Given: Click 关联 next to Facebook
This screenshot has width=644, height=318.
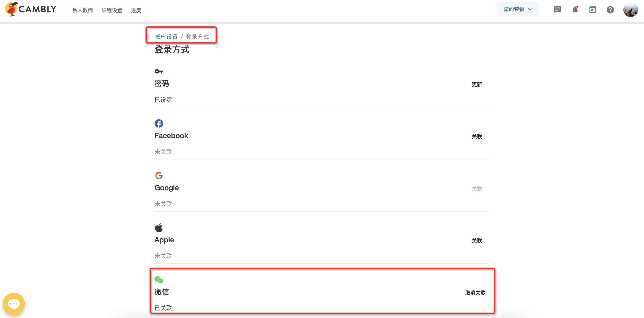Looking at the screenshot, I should pos(477,137).
